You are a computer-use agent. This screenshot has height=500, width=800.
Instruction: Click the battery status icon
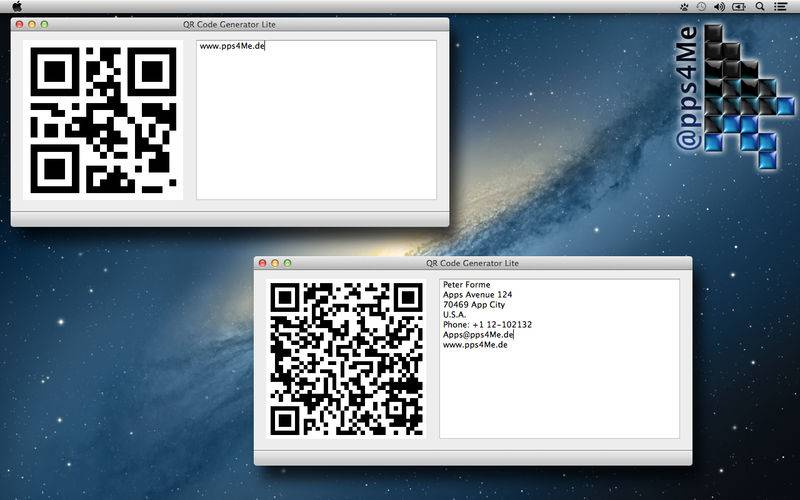coord(739,7)
